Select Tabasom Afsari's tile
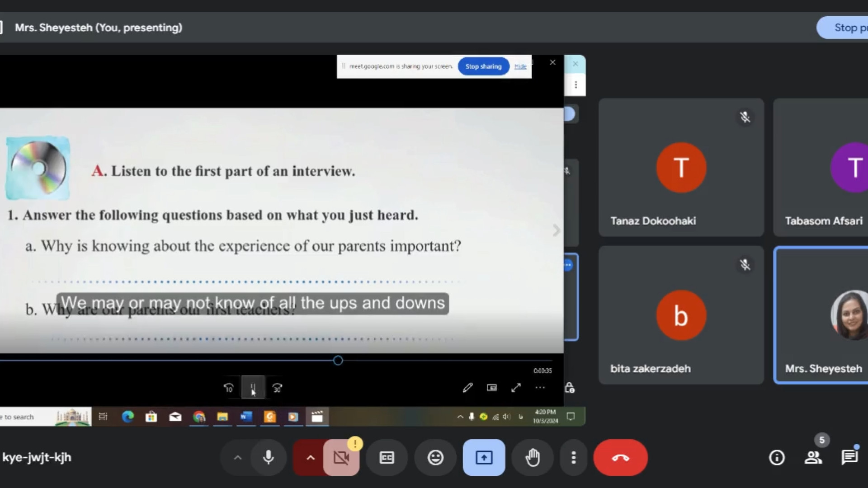 821,167
